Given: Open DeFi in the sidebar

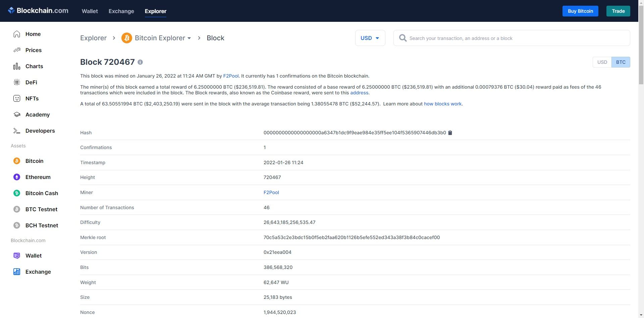Looking at the screenshot, I should pyautogui.click(x=31, y=82).
